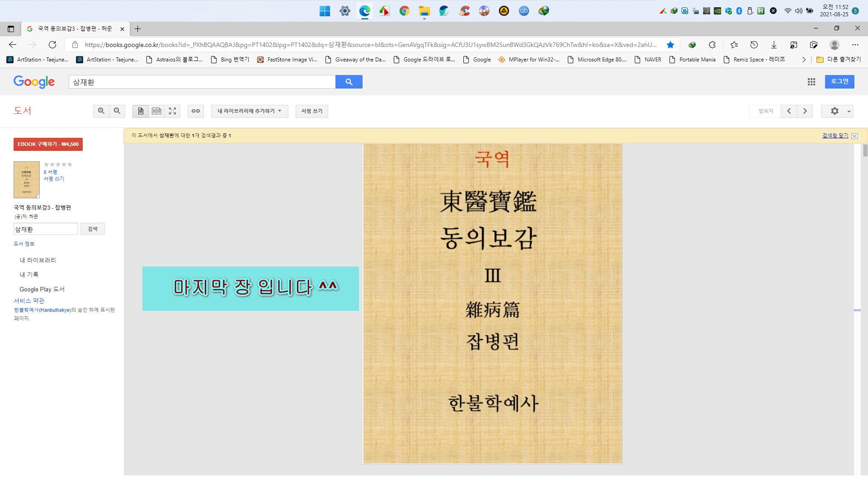This screenshot has width=868, height=488.
Task: Open the Favorites list icon
Action: [734, 45]
